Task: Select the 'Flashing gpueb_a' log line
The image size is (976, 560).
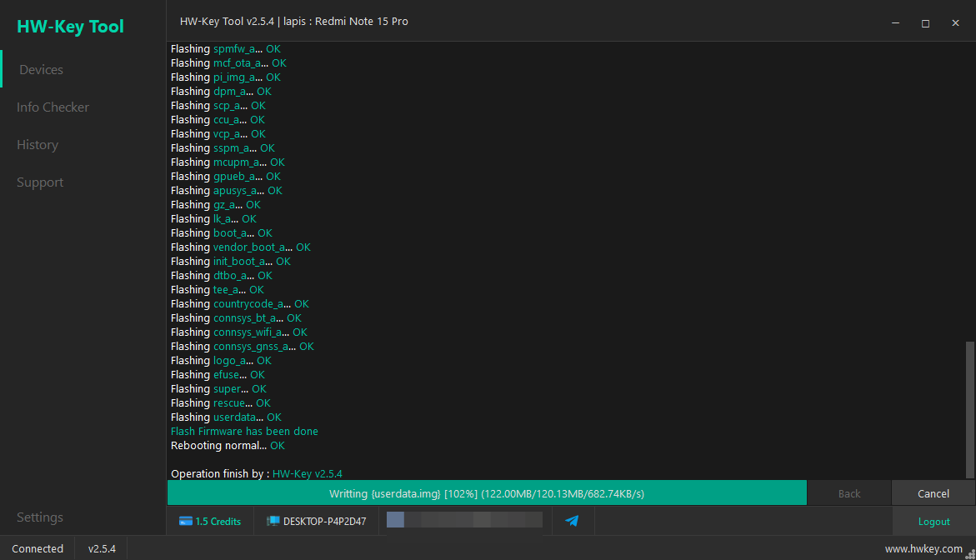Action: click(226, 176)
